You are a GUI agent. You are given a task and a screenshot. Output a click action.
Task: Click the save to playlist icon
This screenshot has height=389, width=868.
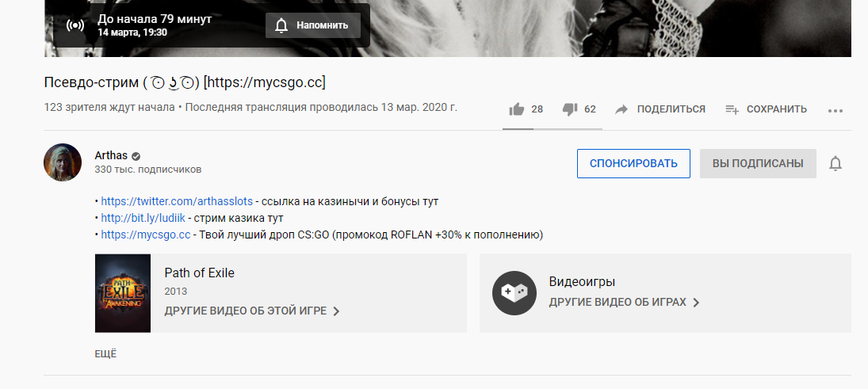pyautogui.click(x=732, y=109)
